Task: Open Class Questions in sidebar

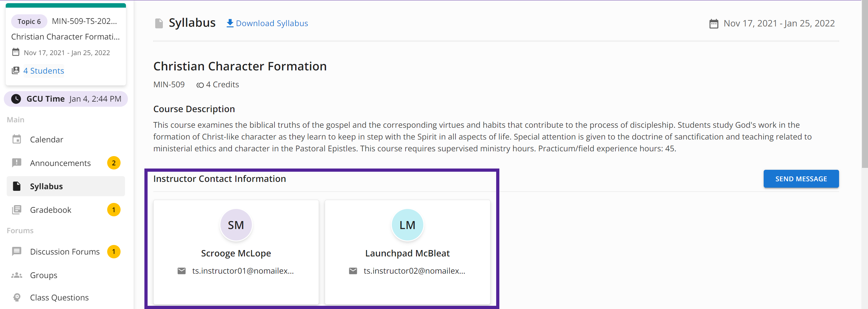Action: (66, 298)
